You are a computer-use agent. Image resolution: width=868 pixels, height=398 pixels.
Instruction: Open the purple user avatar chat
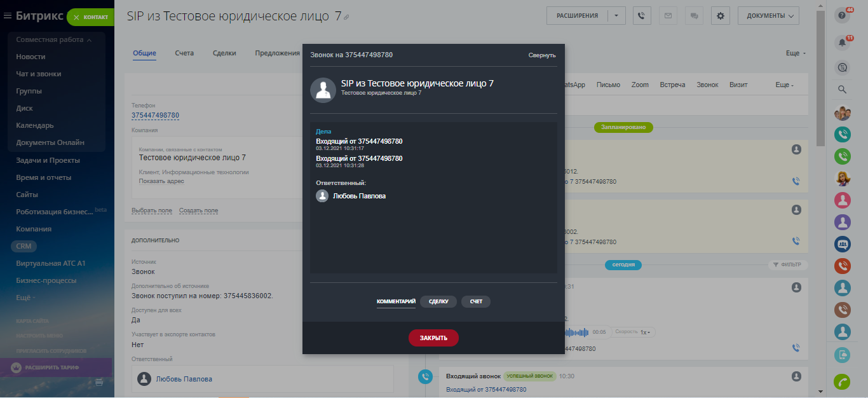(x=843, y=222)
